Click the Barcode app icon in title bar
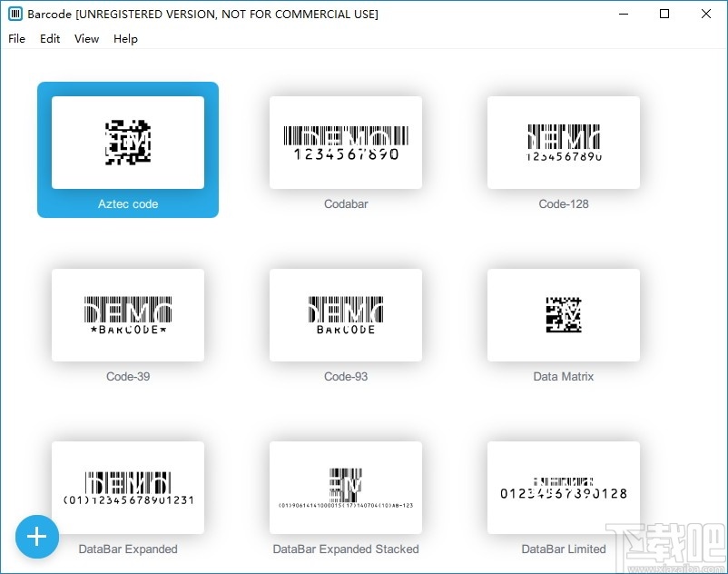Screen dimensions: 728x574 click(15, 14)
